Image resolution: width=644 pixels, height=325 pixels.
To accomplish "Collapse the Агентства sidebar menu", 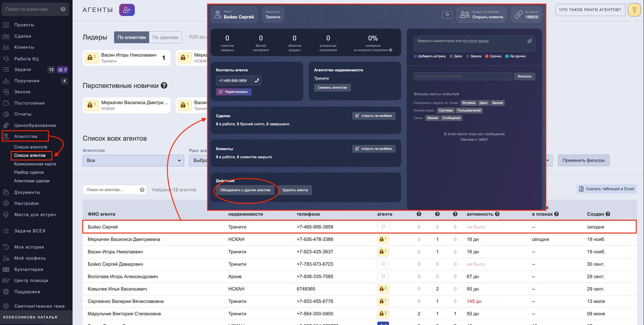I will coord(25,137).
